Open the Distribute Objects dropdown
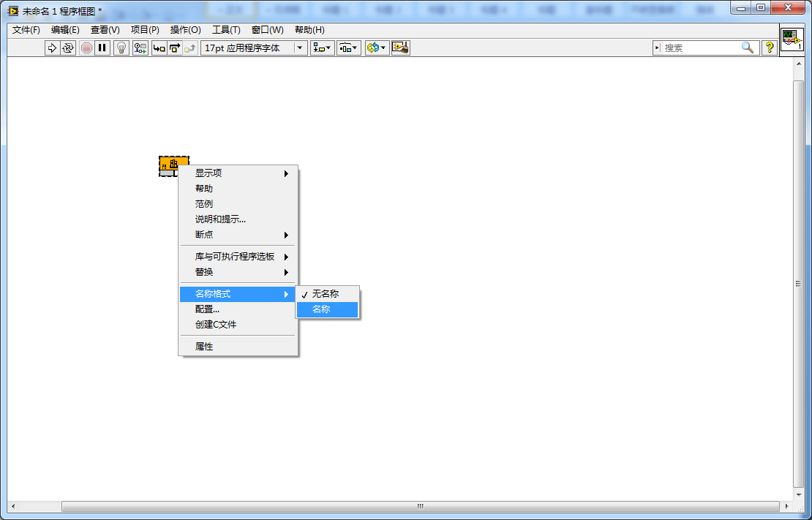 pos(349,48)
